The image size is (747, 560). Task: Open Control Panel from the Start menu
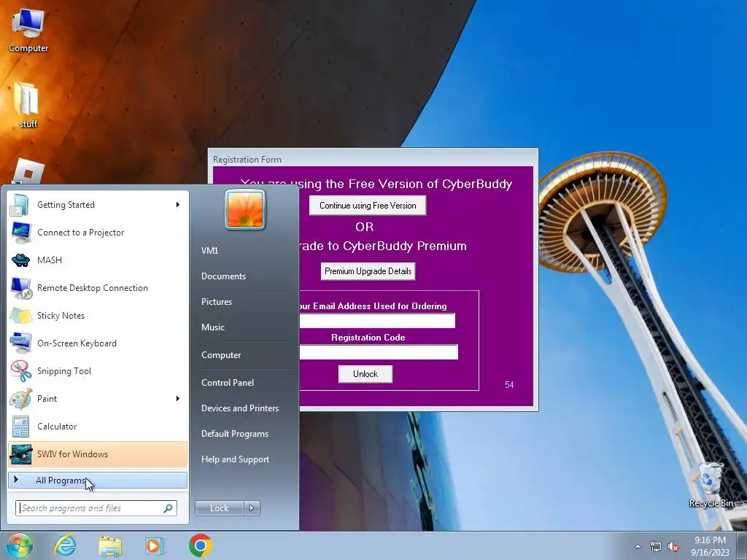[228, 383]
